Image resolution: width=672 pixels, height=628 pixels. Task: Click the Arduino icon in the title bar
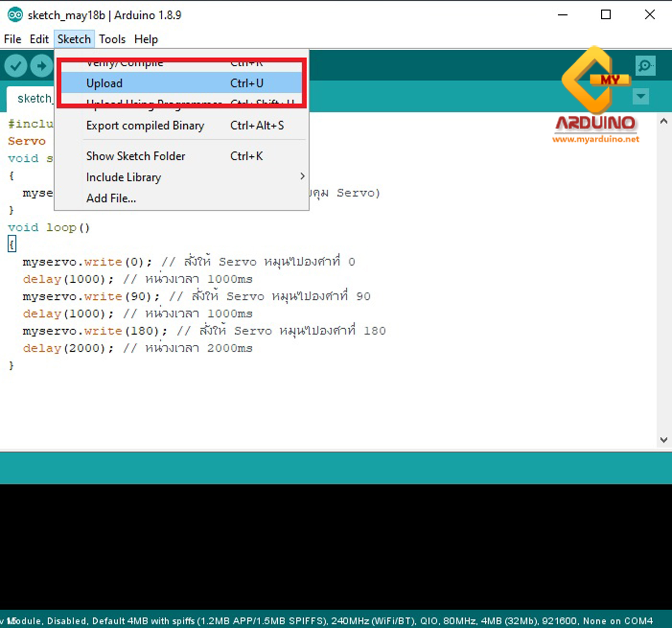pos(14,15)
